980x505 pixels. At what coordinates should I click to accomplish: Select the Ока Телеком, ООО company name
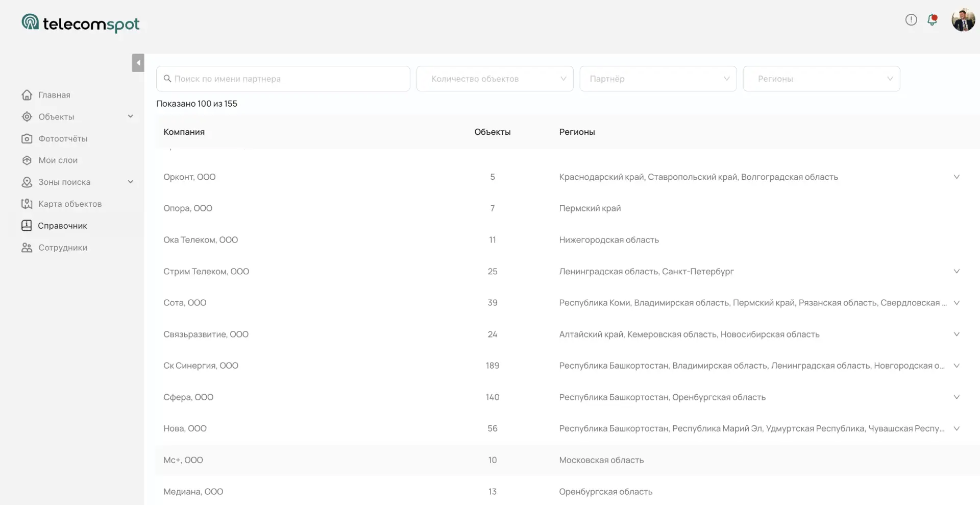pyautogui.click(x=201, y=240)
